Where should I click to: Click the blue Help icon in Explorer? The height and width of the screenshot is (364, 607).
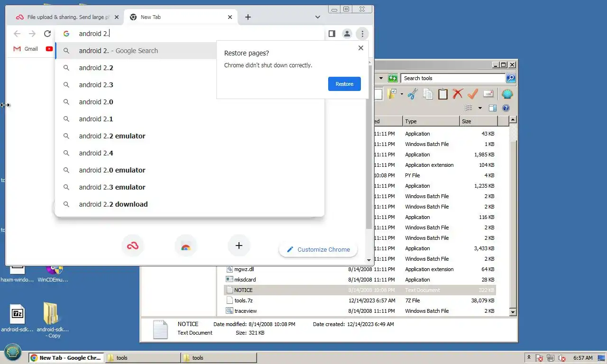click(x=506, y=108)
